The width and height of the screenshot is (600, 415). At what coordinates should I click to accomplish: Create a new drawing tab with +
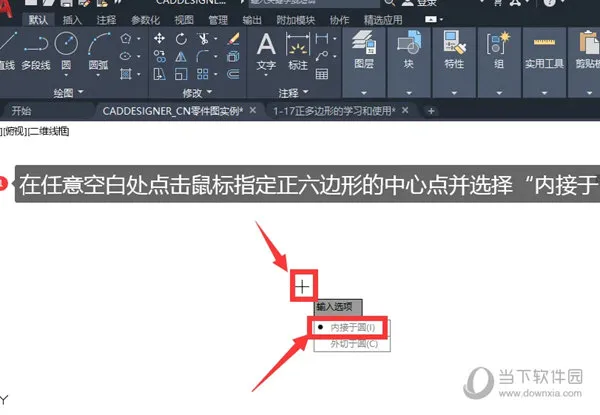431,111
